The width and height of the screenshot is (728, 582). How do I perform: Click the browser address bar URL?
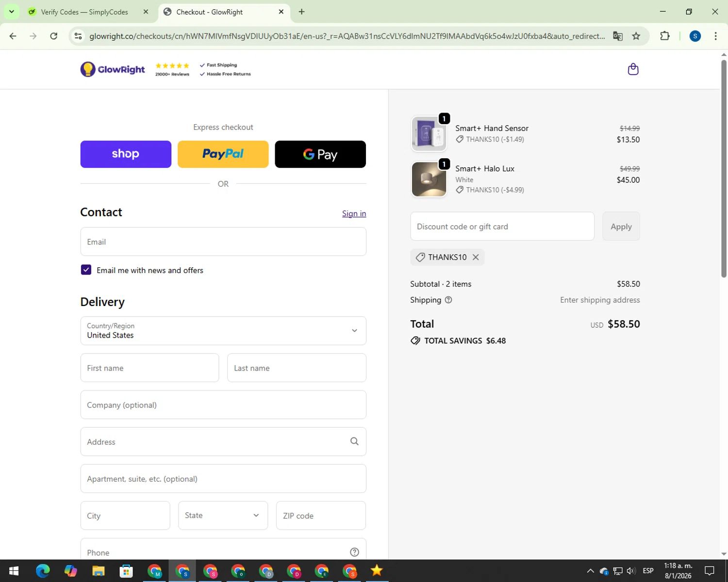[347, 36]
